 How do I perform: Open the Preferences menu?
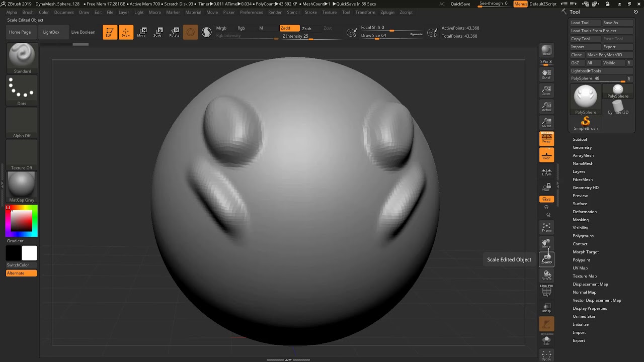(252, 12)
